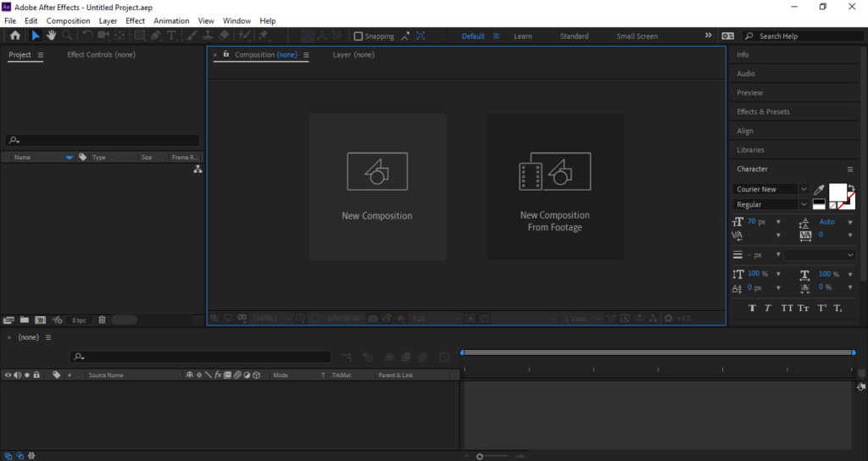Expand the workspace overflow chevrons
The height and width of the screenshot is (461, 868).
click(x=708, y=36)
